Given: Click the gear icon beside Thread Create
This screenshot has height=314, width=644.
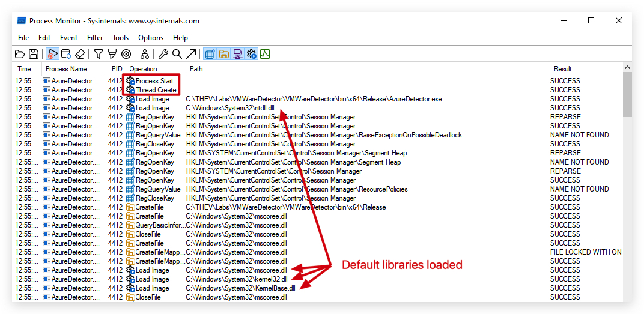Looking at the screenshot, I should tap(130, 90).
